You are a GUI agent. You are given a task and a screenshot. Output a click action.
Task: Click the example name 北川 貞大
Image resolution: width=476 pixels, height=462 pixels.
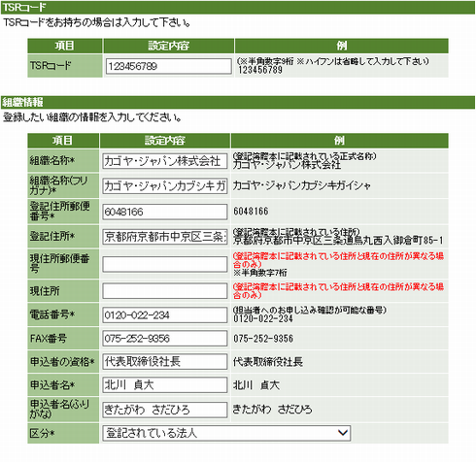pos(256,385)
